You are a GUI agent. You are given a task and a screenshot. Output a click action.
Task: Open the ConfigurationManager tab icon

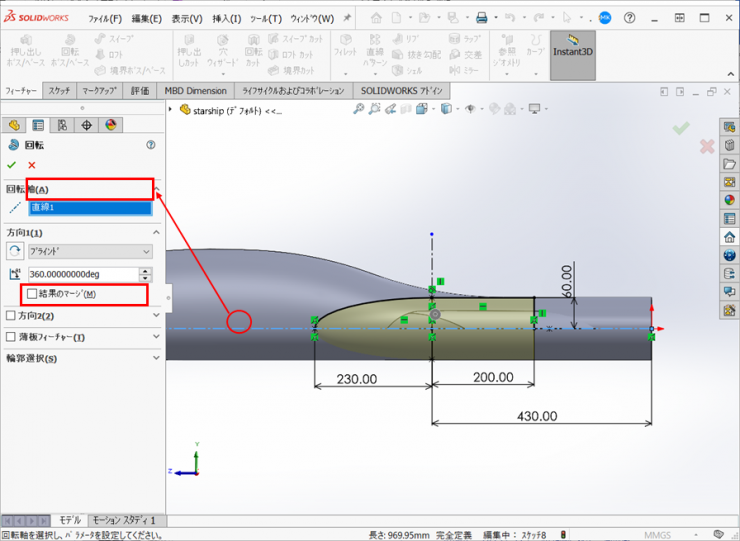pyautogui.click(x=62, y=125)
